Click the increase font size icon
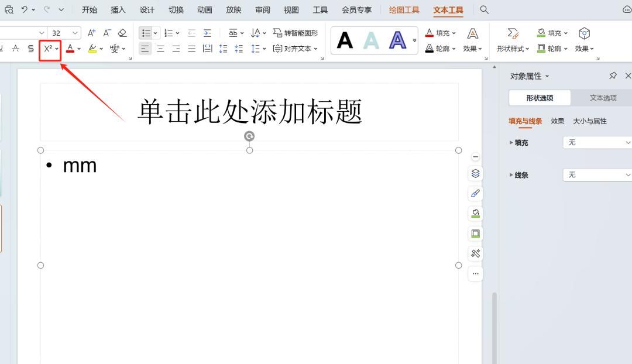Image resolution: width=632 pixels, height=364 pixels. coord(91,33)
